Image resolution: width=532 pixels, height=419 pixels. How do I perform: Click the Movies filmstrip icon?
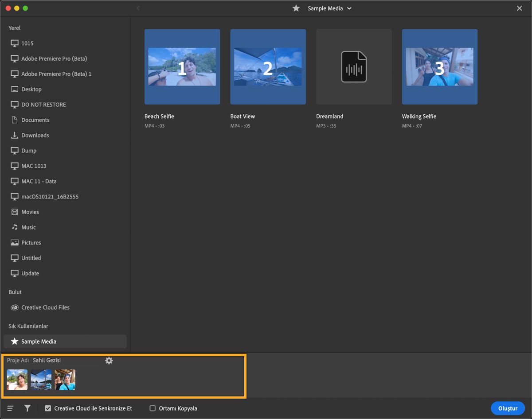pos(15,212)
